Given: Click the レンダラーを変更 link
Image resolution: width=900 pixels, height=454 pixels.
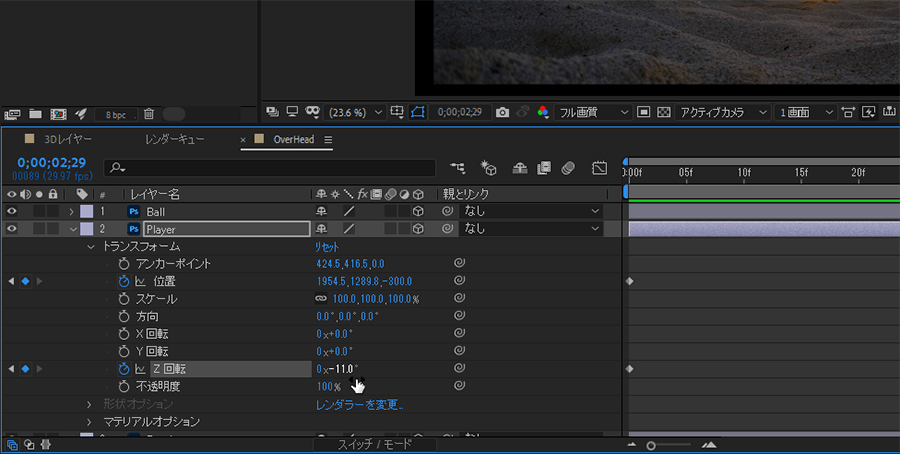Looking at the screenshot, I should point(360,404).
